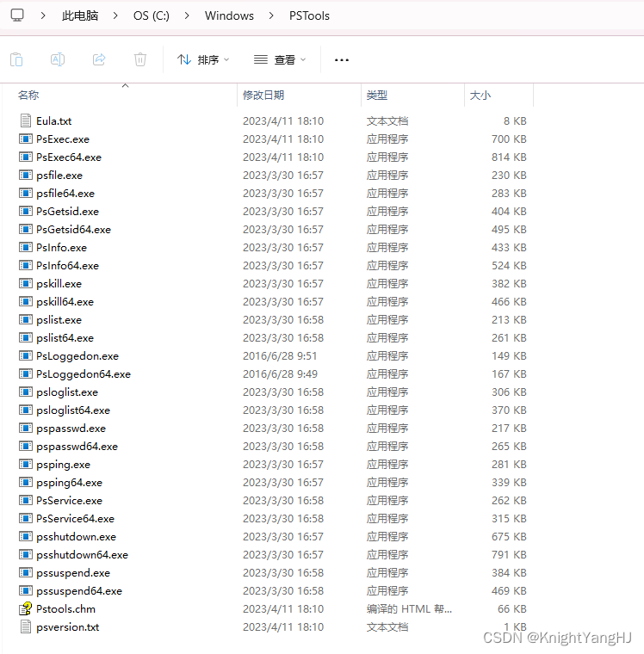Image resolution: width=644 pixels, height=654 pixels.
Task: Open the three-dot more options menu
Action: 342,60
